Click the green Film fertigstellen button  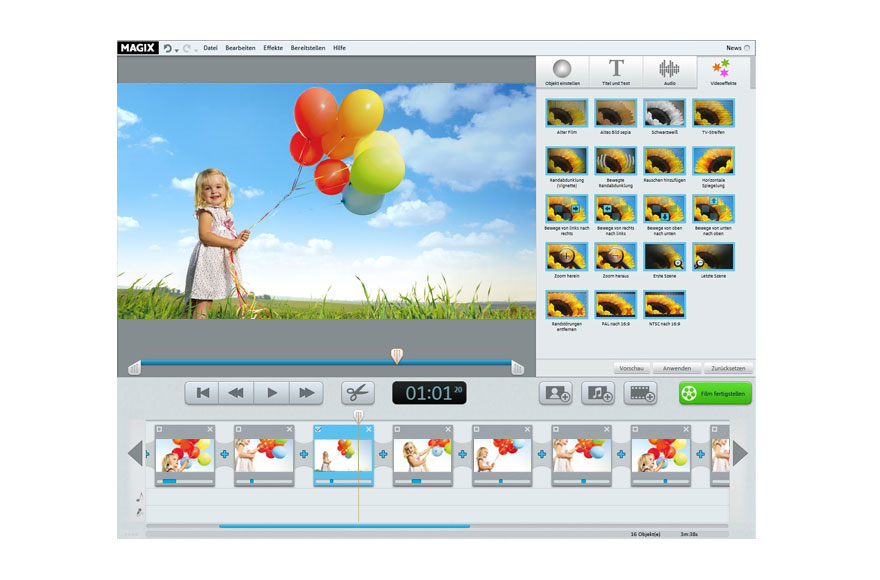point(715,394)
